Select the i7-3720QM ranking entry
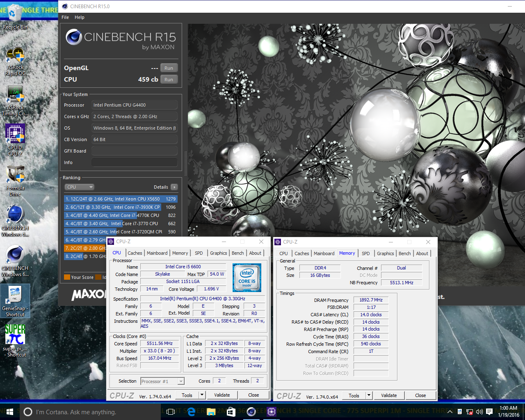Viewport: 525px width, 420px height. [x=121, y=232]
